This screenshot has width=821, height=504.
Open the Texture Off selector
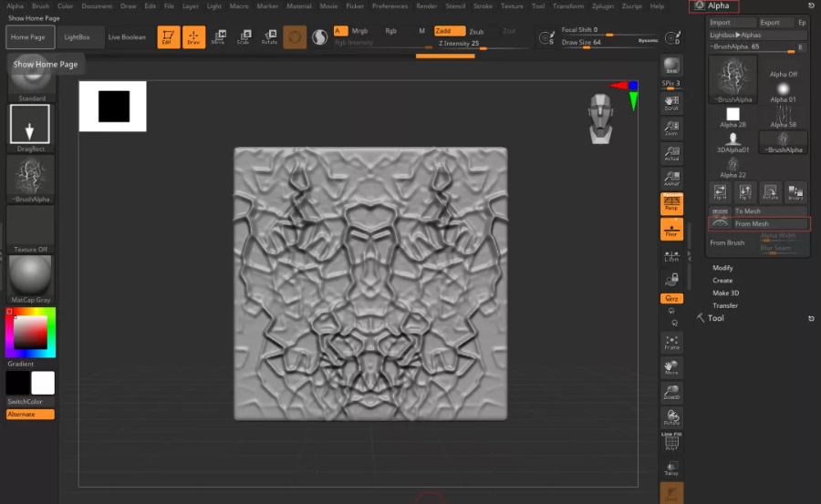coord(30,230)
